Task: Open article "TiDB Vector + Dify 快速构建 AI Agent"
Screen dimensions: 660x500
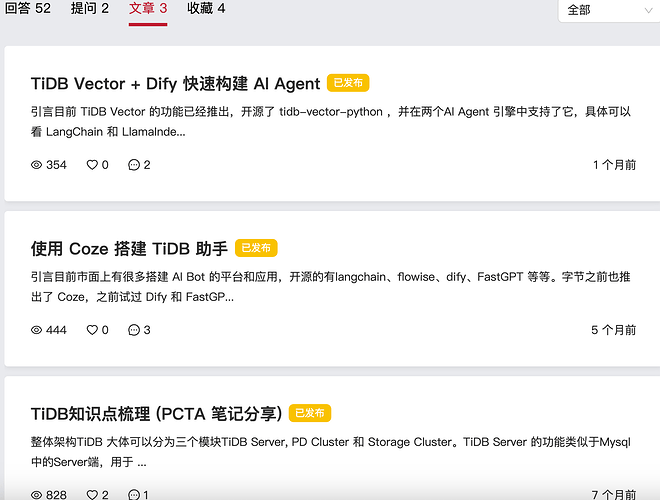Action: (x=175, y=84)
